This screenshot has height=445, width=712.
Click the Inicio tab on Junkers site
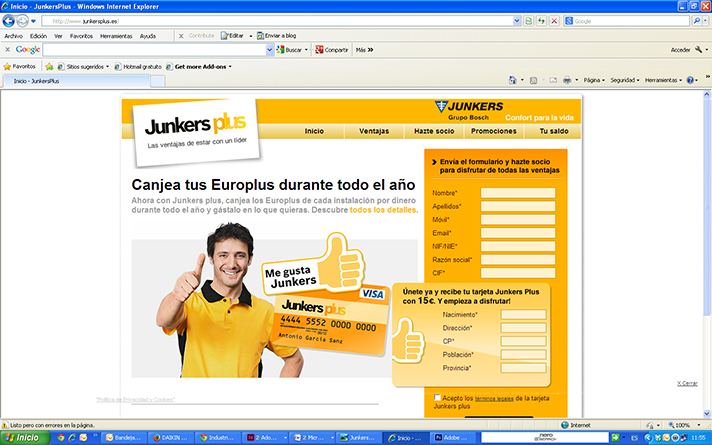coord(314,131)
